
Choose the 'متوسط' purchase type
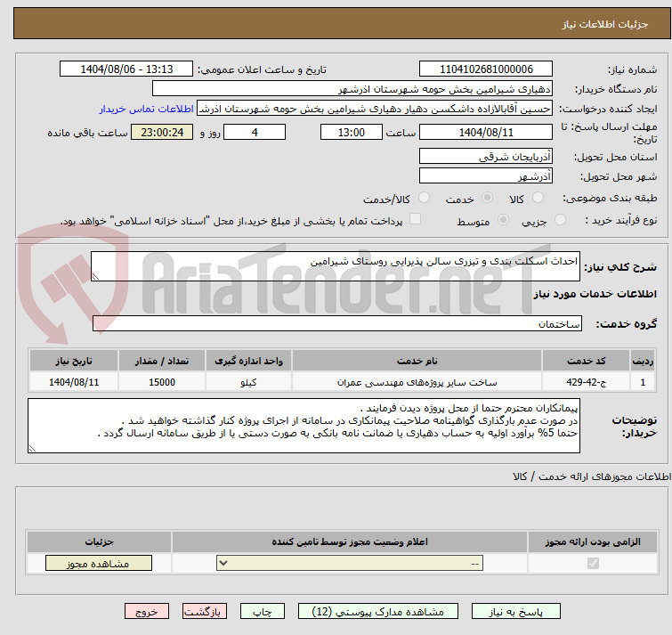[504, 220]
